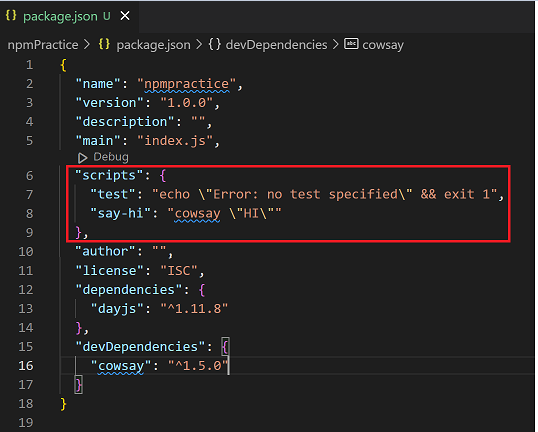Click the "version" key
This screenshot has width=538, height=432.
109,103
